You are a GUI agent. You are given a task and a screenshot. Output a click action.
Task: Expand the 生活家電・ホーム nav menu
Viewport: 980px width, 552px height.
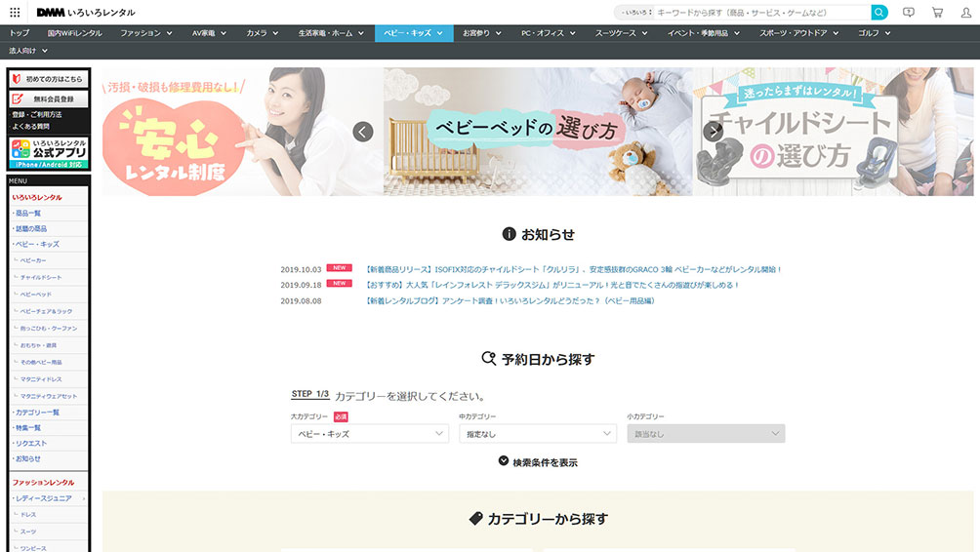[331, 33]
